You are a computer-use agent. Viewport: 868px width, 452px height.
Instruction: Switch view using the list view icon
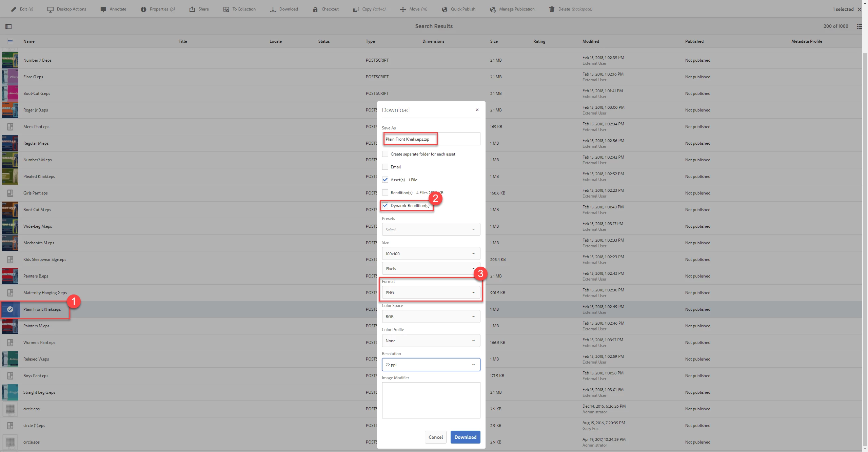pos(859,26)
